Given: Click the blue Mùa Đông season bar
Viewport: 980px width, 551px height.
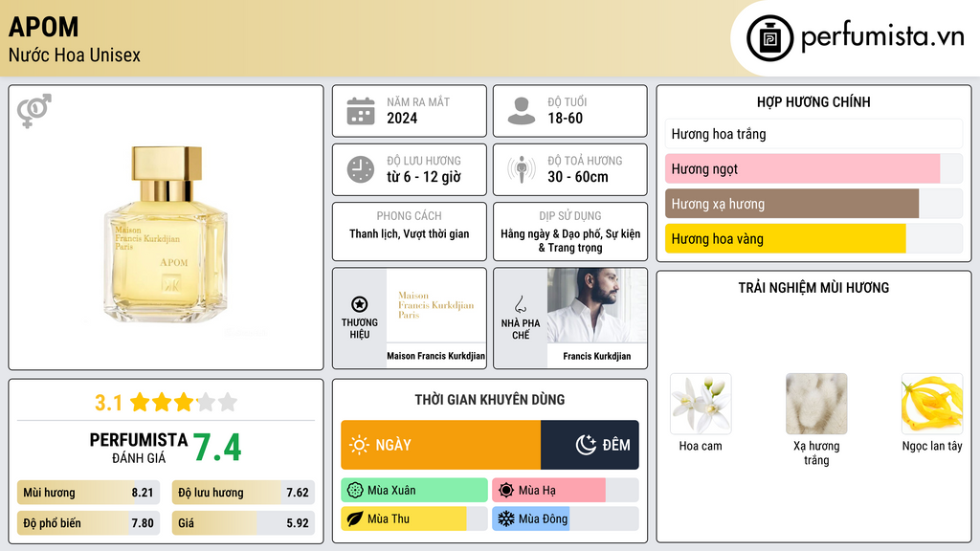Looking at the screenshot, I should (530, 519).
